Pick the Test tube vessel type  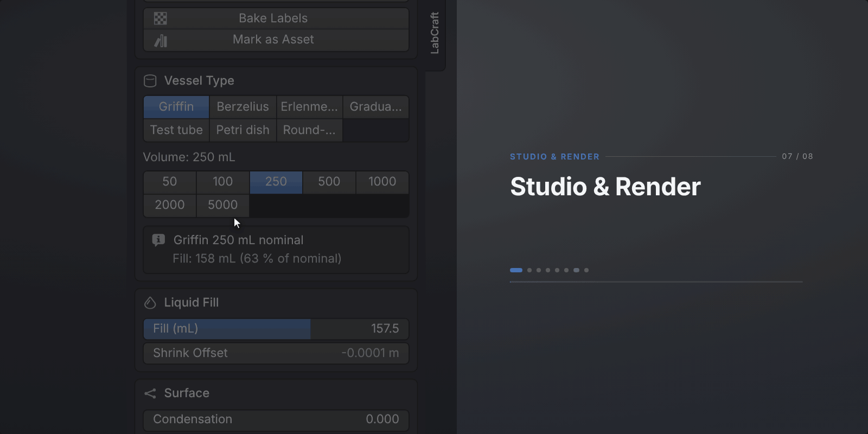click(176, 130)
